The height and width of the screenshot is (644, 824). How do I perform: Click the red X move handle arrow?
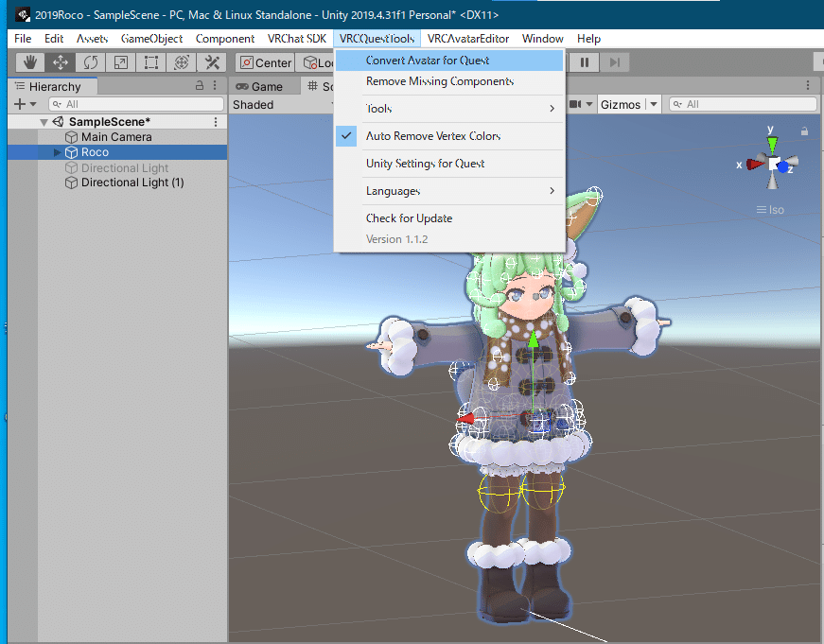point(466,419)
